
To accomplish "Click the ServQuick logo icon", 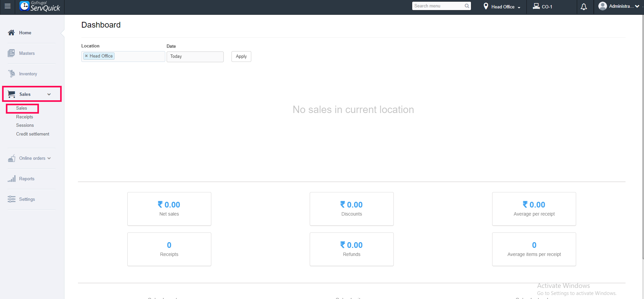I will coord(25,6).
